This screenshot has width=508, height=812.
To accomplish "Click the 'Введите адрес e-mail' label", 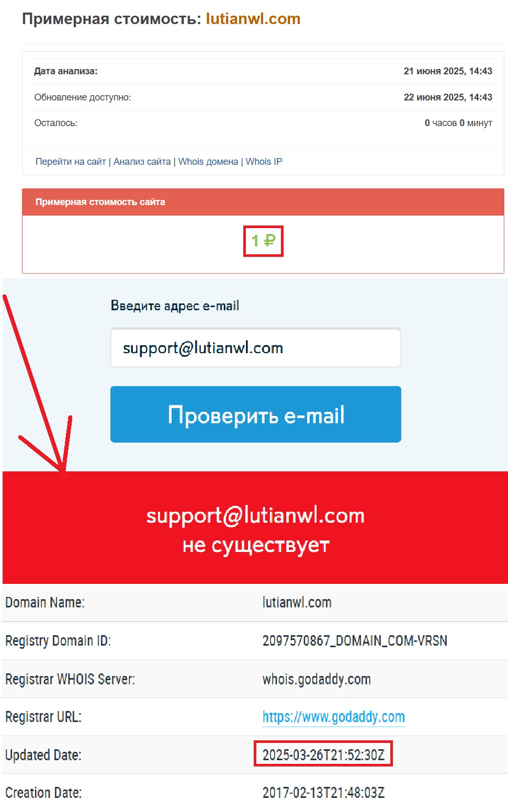I will (x=175, y=306).
